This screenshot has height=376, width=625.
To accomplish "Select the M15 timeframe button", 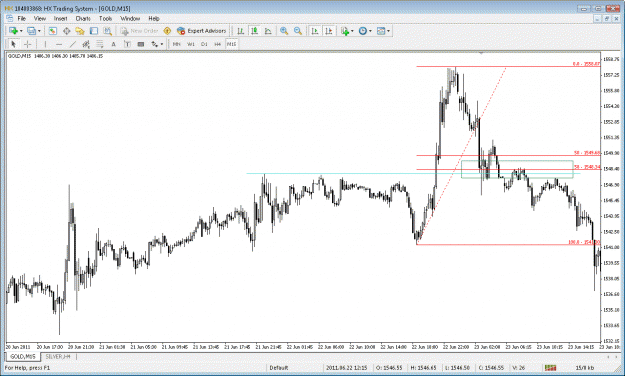I will [x=232, y=44].
